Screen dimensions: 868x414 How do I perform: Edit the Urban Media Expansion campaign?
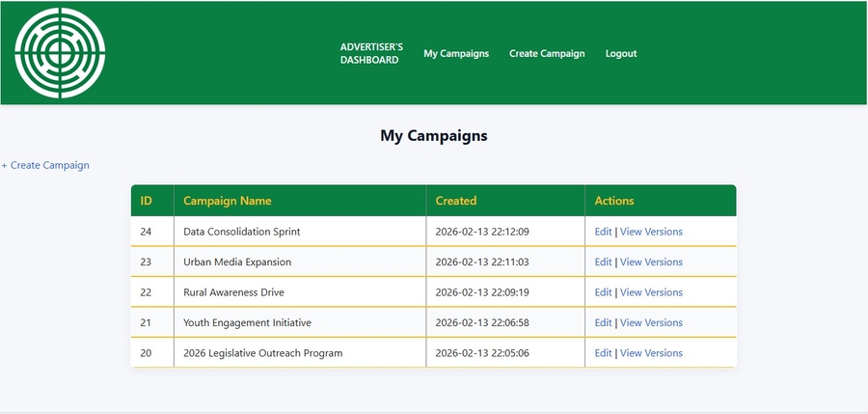pos(603,262)
